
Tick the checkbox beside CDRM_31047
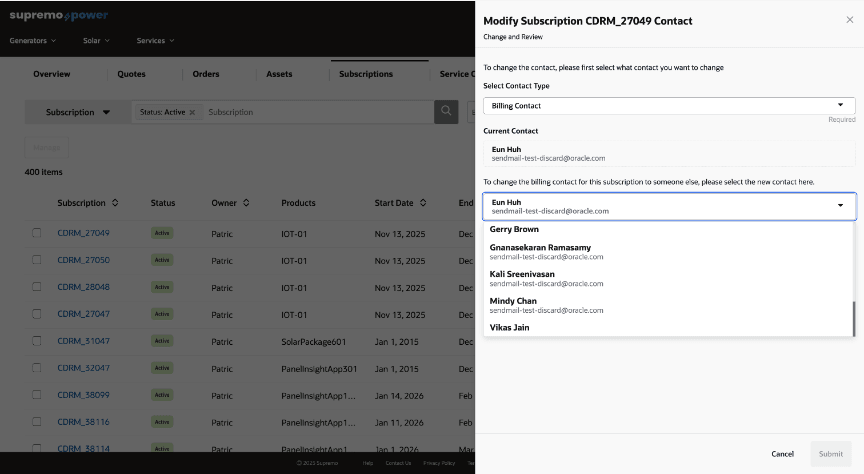[37, 341]
